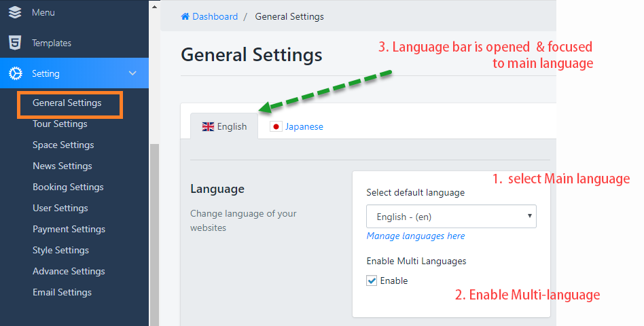Screen dimensions: 644x326
Task: Switch to the Japanese language tab
Action: [304, 126]
